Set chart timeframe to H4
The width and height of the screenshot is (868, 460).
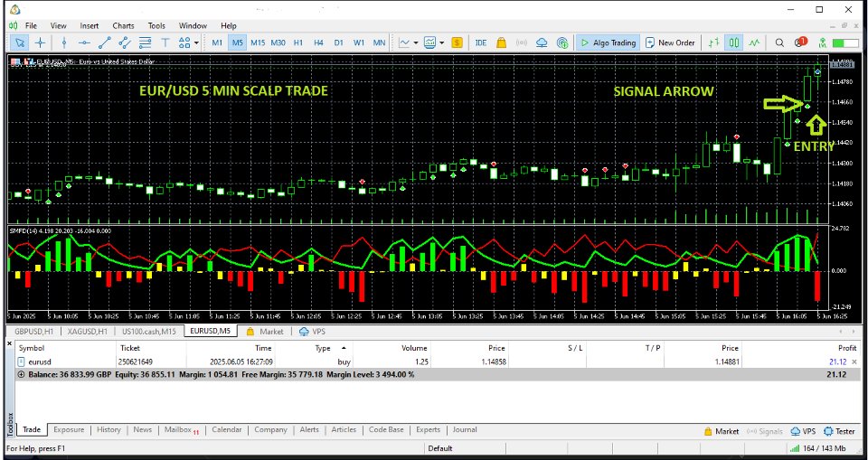318,42
